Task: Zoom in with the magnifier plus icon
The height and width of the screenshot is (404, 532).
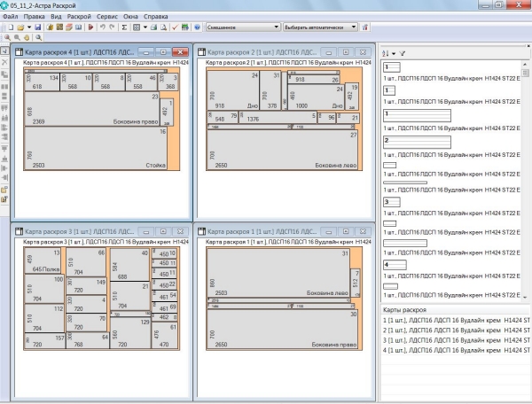Action: click(7, 37)
